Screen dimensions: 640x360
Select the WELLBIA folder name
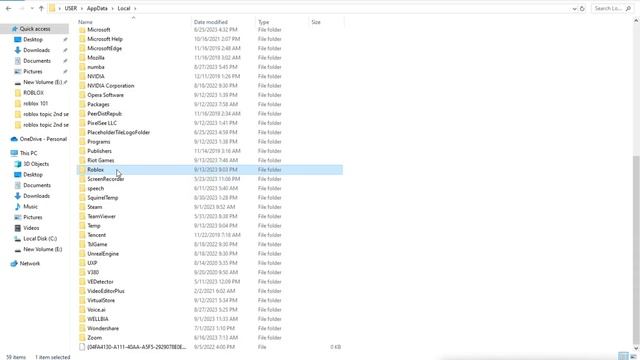(x=98, y=319)
